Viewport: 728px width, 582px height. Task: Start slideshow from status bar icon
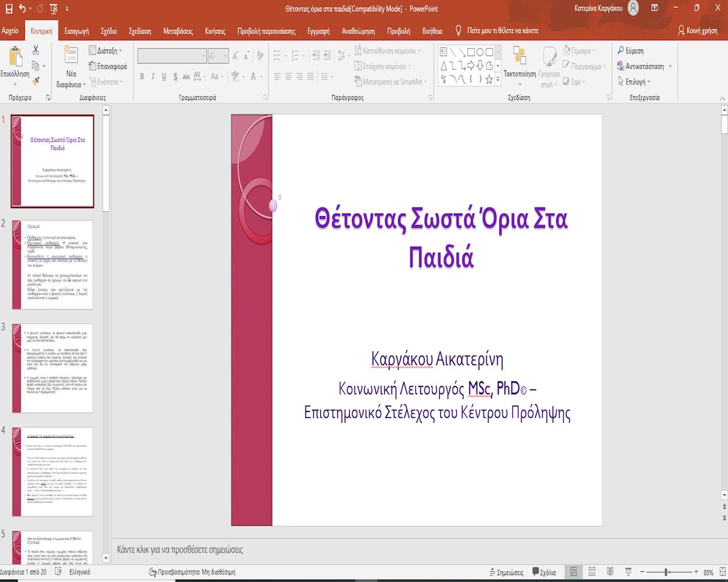coord(628,572)
